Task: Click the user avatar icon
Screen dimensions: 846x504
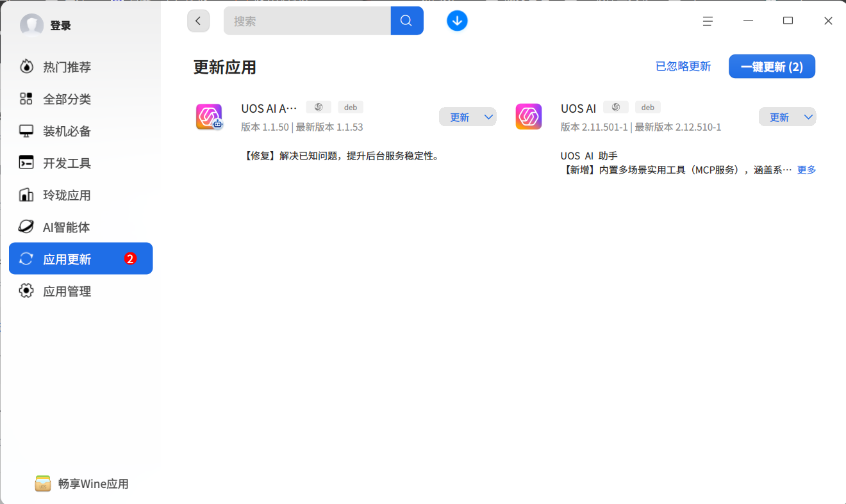Action: 31,26
